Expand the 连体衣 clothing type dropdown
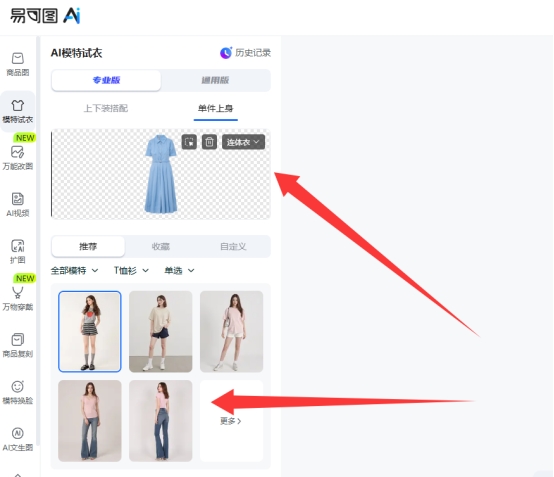The width and height of the screenshot is (554, 477). point(243,142)
